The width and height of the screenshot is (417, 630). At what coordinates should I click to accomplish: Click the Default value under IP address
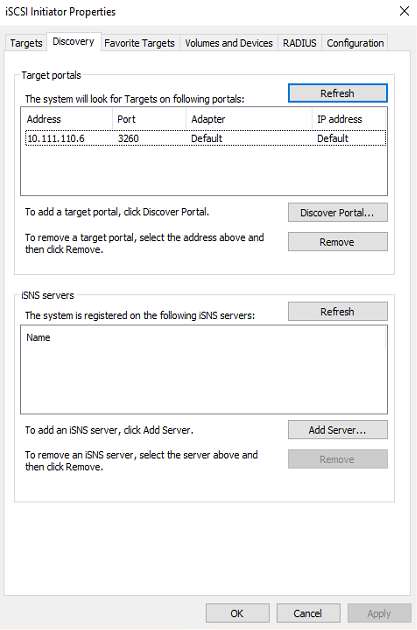click(333, 139)
